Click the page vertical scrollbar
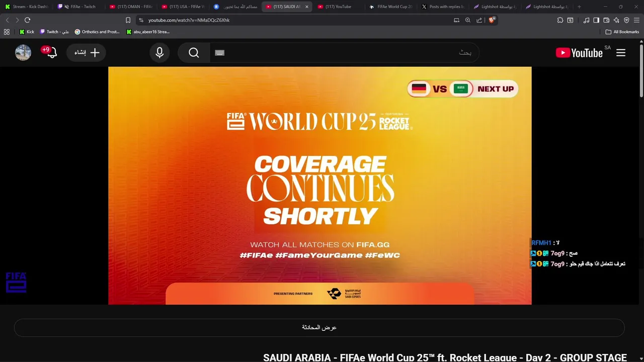 point(641,70)
